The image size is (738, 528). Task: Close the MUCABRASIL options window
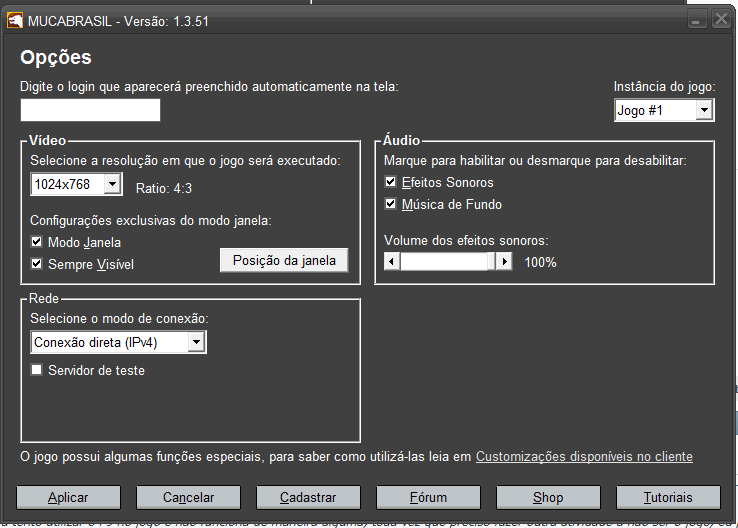click(719, 21)
